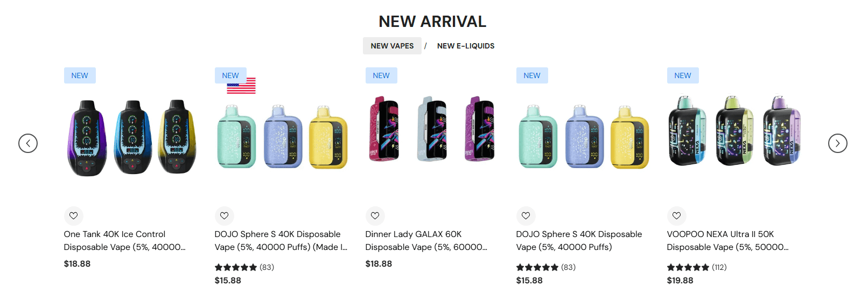The width and height of the screenshot is (868, 306).
Task: Click NEW badge on VOOPOO product
Action: coord(683,75)
